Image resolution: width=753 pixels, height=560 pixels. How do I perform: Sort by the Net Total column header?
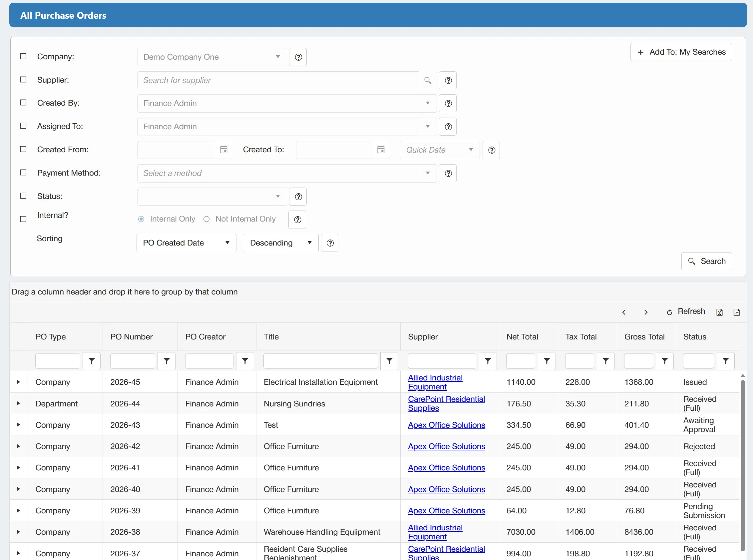point(522,337)
